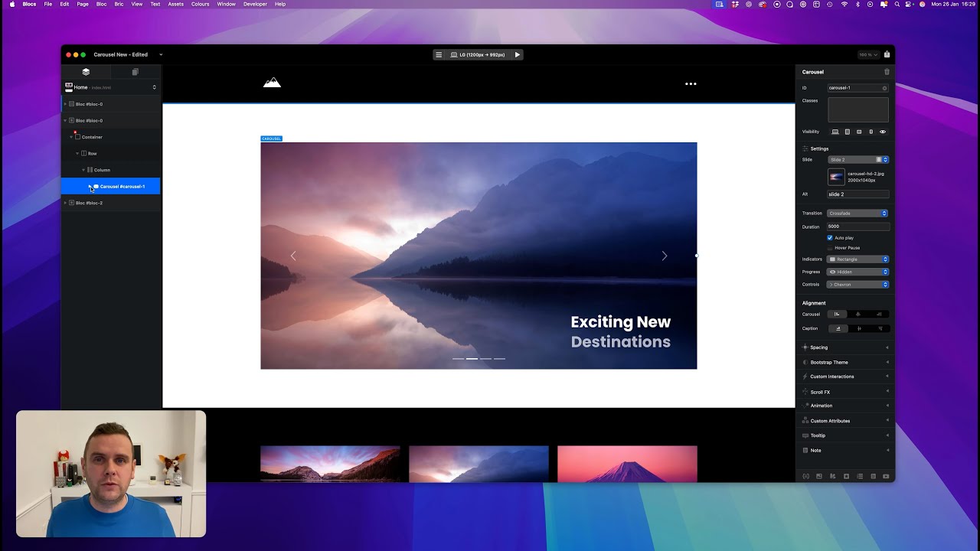This screenshot has height=551, width=980.
Task: Open the Developer menu in menu bar
Action: tap(255, 4)
